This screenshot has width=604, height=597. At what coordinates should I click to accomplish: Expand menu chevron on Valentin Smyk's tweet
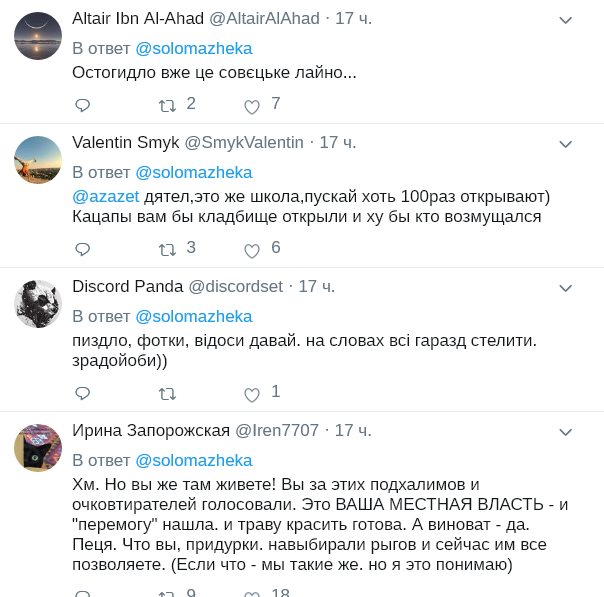coord(565,144)
